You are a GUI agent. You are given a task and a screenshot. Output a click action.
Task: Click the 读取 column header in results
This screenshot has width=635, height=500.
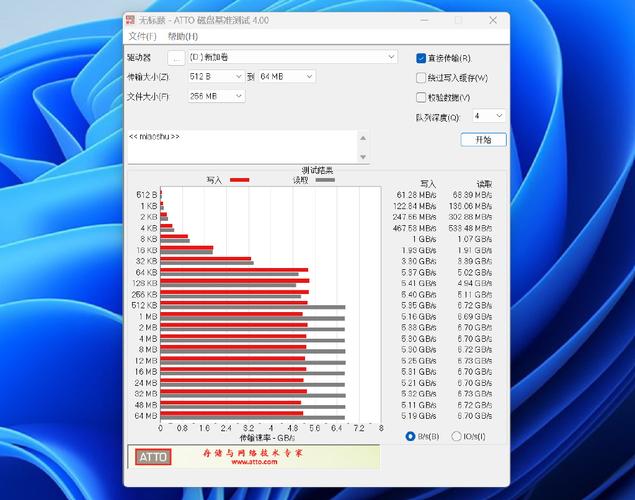pyautogui.click(x=484, y=184)
